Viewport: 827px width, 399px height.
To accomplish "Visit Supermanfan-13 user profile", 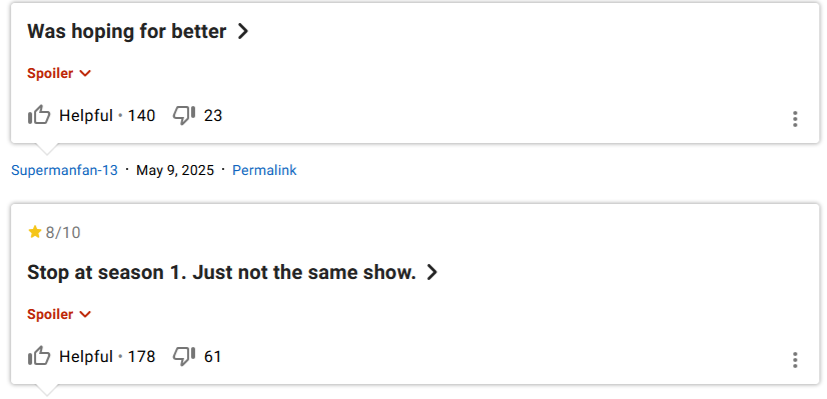I will click(64, 170).
